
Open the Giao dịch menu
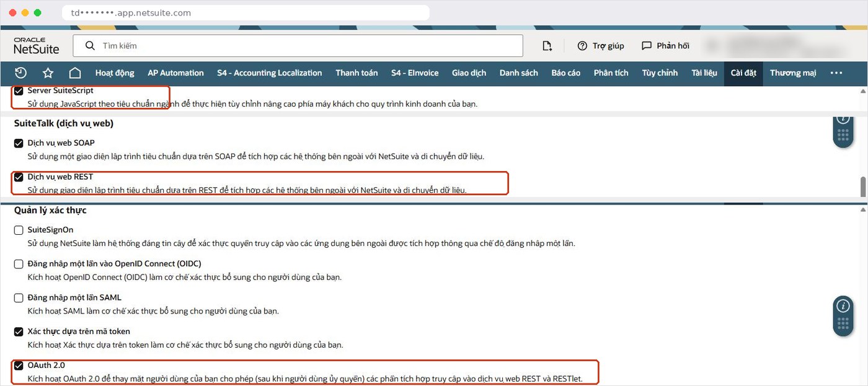pos(469,73)
